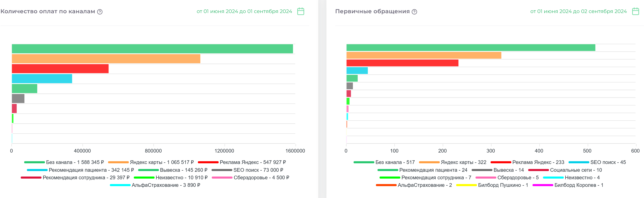Viewport: 644px width, 198px height.
Task: Click orange Яндекс карты bar in payments chart
Action: [x=106, y=58]
